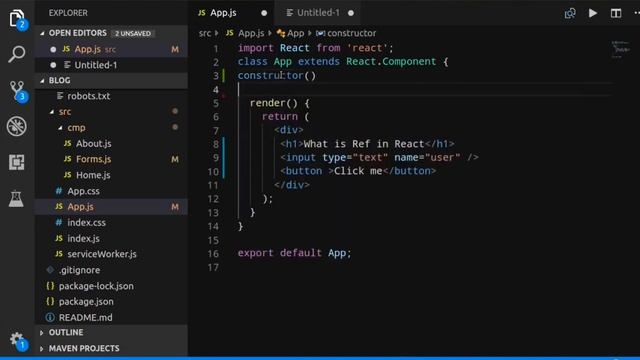
Task: Open the Test flask view in activity bar
Action: click(16, 199)
